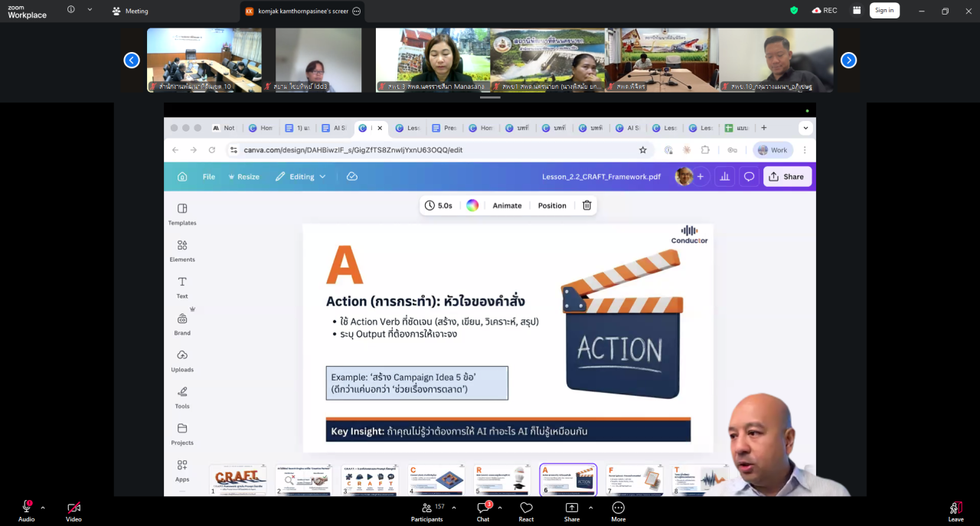Open the Canva File menu

(208, 177)
